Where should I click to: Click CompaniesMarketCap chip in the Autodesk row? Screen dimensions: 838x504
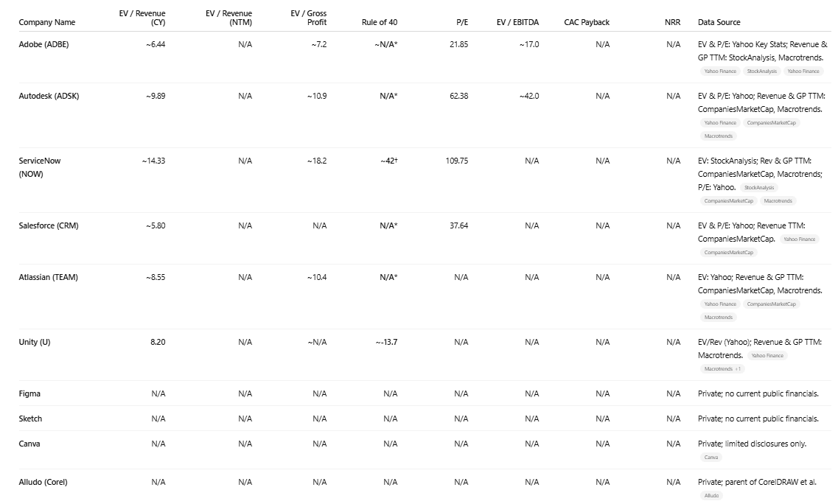[x=771, y=122]
